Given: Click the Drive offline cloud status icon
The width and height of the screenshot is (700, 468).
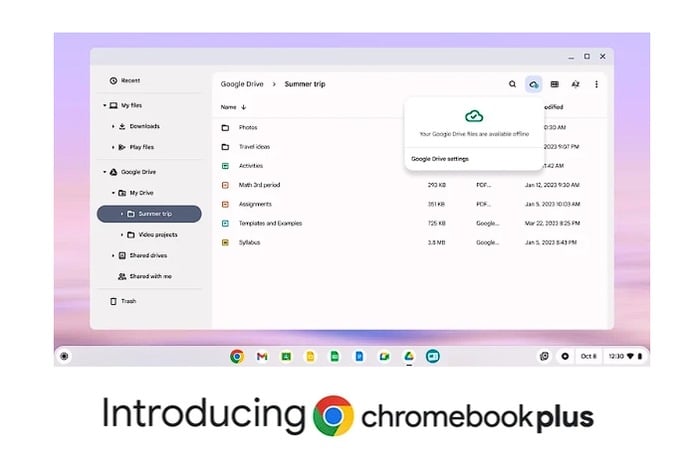Looking at the screenshot, I should [533, 84].
